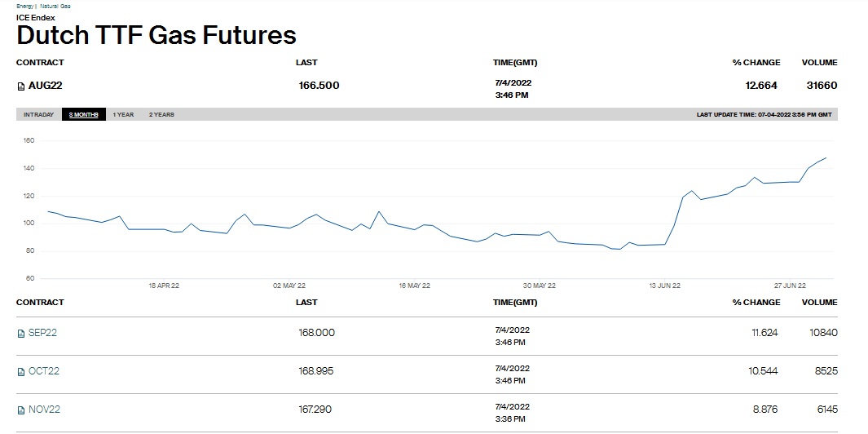Open the SEP22 contract link
Image resolution: width=868 pixels, height=434 pixels.
point(42,333)
